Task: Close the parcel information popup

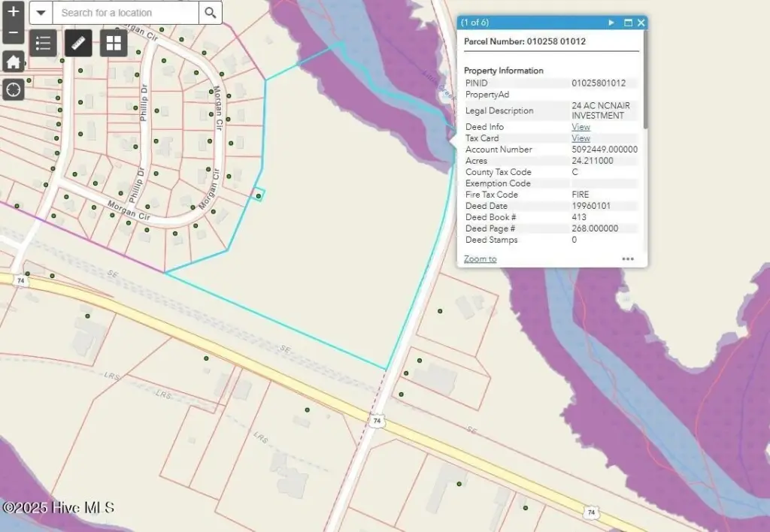Action: 641,23
